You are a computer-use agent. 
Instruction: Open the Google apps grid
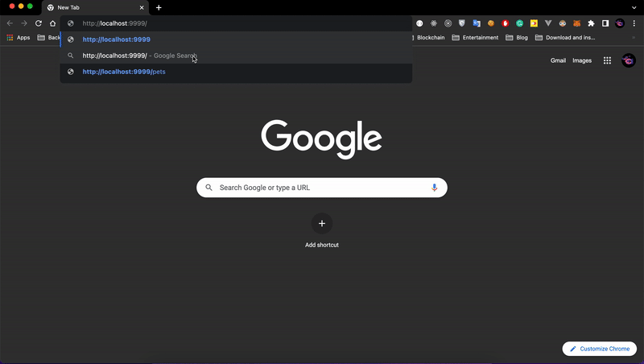coord(607,60)
